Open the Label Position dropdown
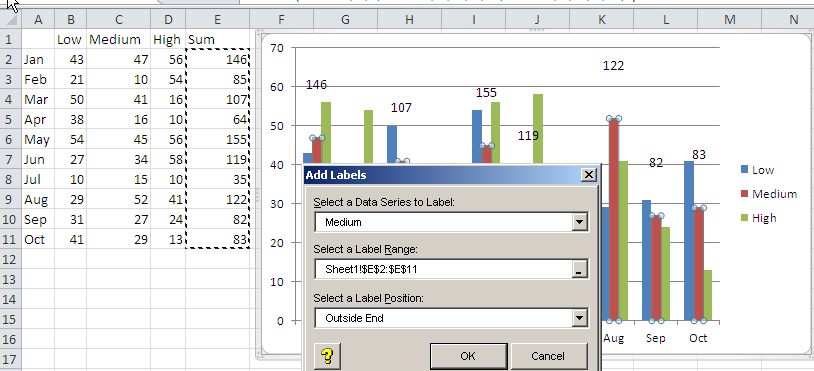 click(x=579, y=318)
